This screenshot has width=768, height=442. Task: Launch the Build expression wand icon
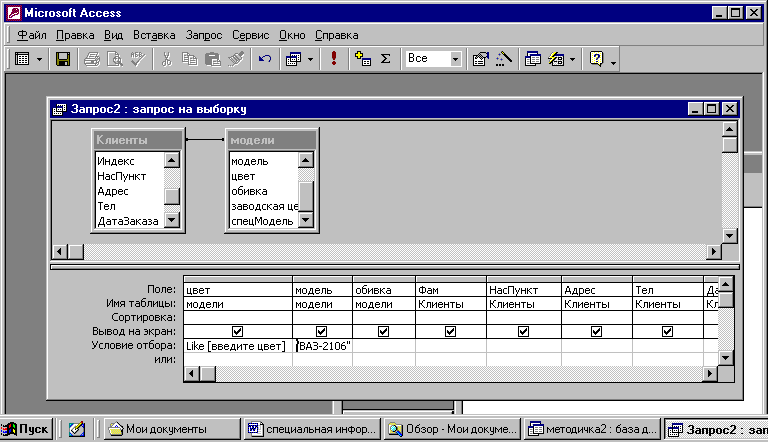504,59
